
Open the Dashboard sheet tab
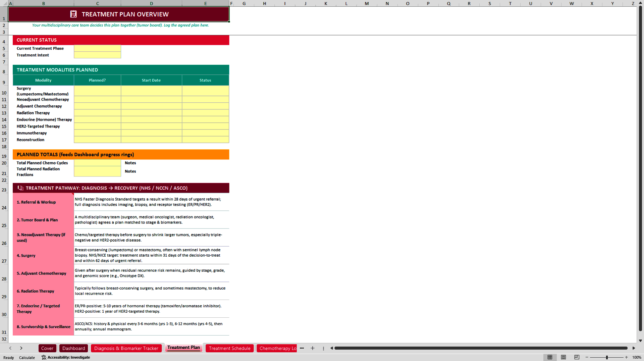[74, 348]
